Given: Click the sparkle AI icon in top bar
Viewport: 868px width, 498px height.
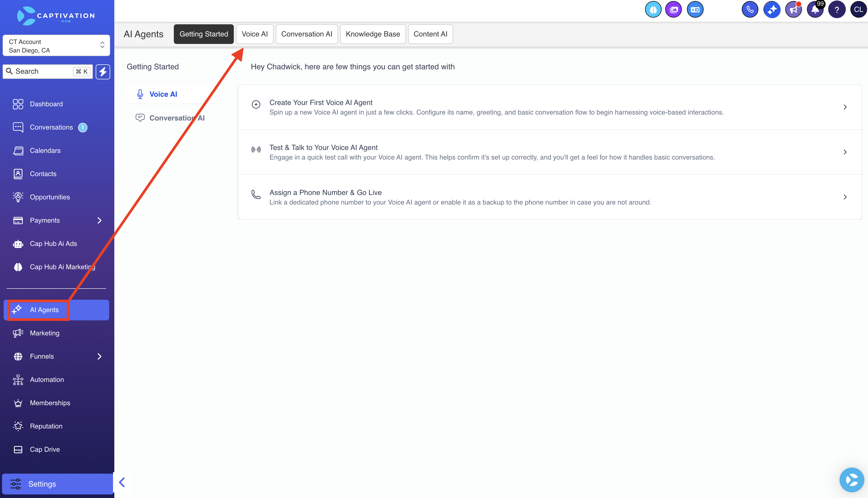Looking at the screenshot, I should (x=772, y=10).
